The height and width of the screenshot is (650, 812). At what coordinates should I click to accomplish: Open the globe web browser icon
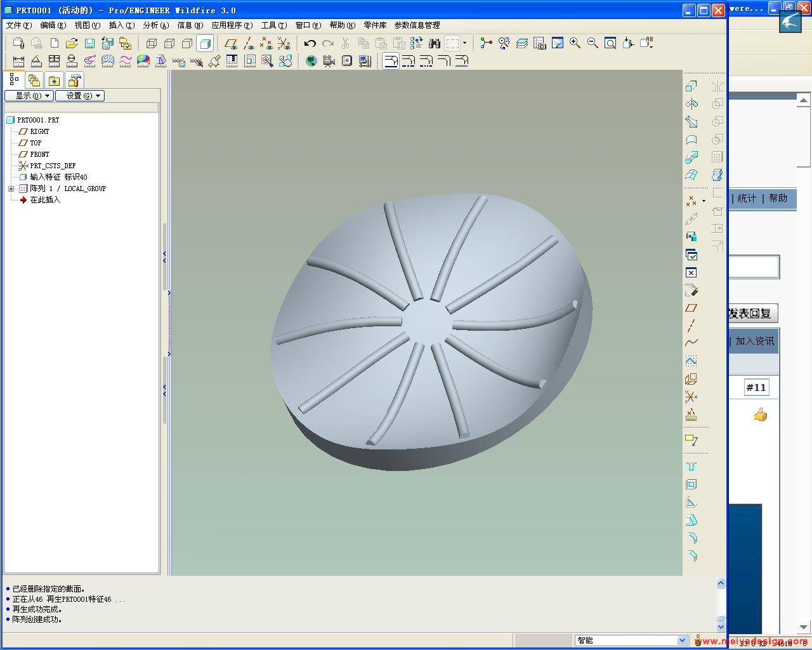(311, 61)
